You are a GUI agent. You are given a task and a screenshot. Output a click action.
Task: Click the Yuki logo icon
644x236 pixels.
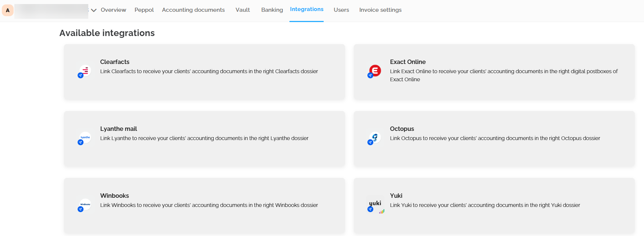(x=375, y=204)
